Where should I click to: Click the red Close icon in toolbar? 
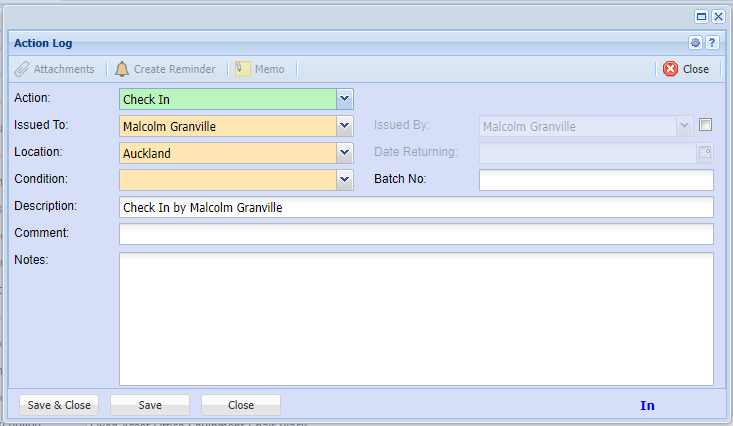click(x=670, y=69)
